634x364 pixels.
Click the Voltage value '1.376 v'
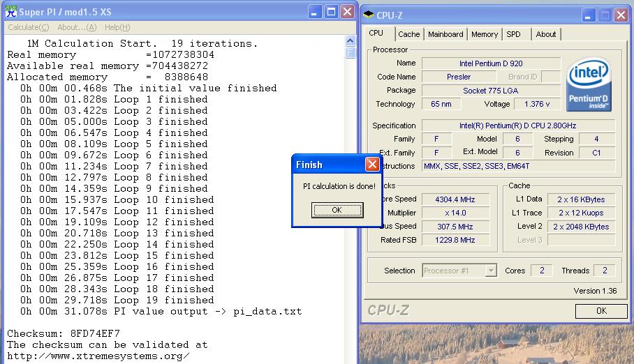point(537,104)
